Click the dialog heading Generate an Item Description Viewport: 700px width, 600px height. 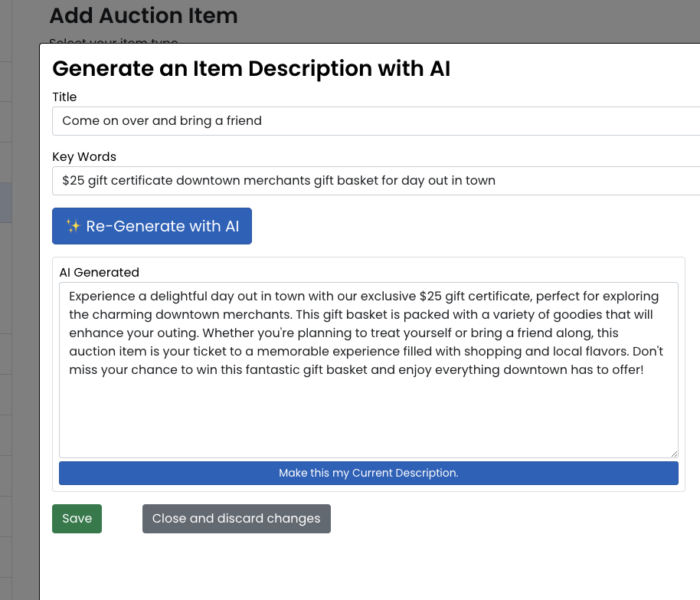(x=250, y=68)
